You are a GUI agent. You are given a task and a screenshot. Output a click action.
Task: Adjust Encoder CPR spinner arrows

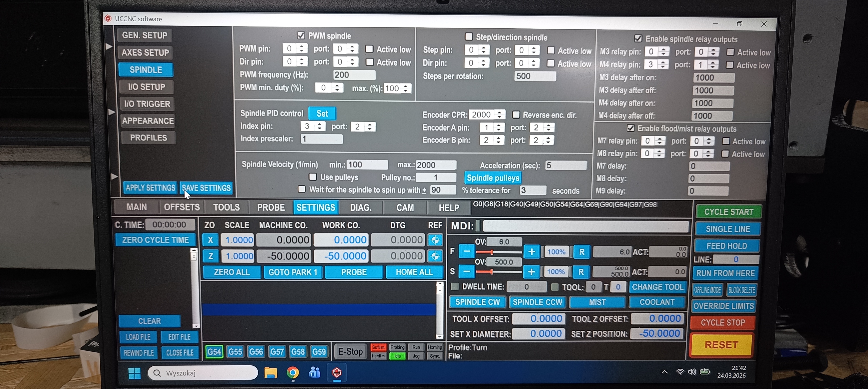(500, 115)
